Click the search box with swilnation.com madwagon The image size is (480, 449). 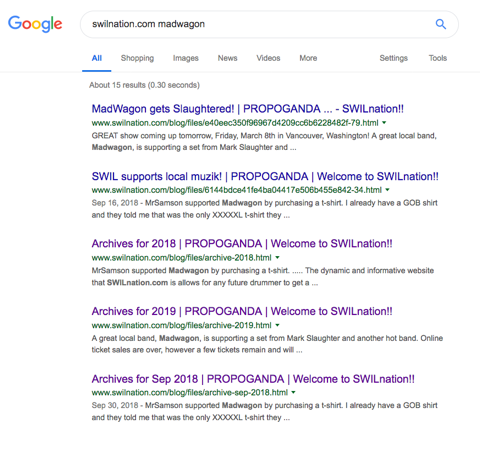tap(269, 24)
